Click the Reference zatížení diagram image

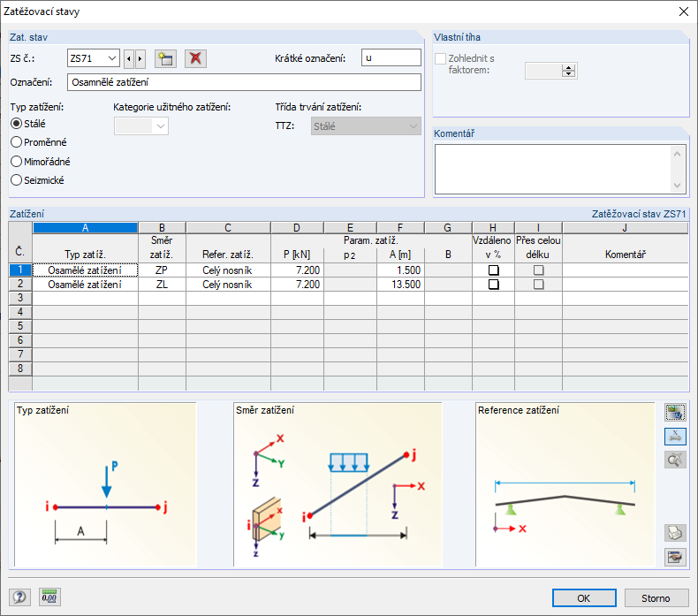click(x=565, y=484)
